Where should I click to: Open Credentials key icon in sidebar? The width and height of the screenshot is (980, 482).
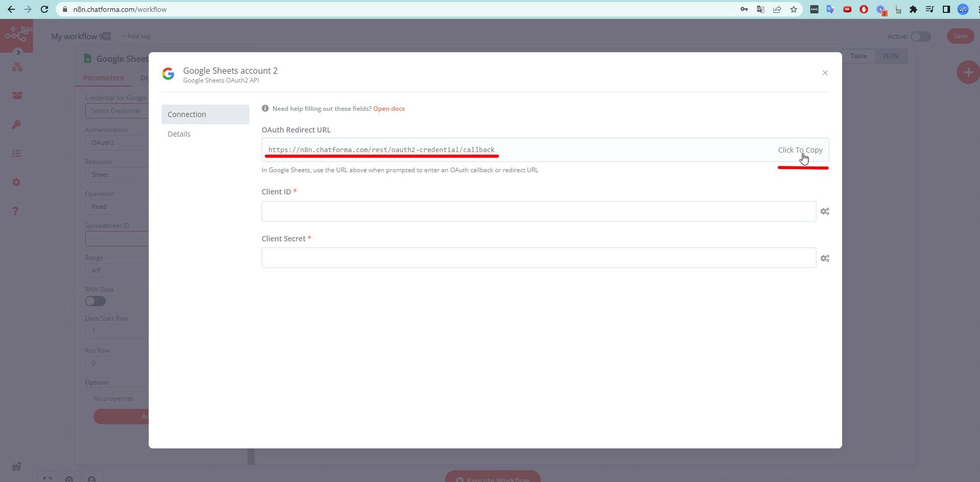pos(16,125)
